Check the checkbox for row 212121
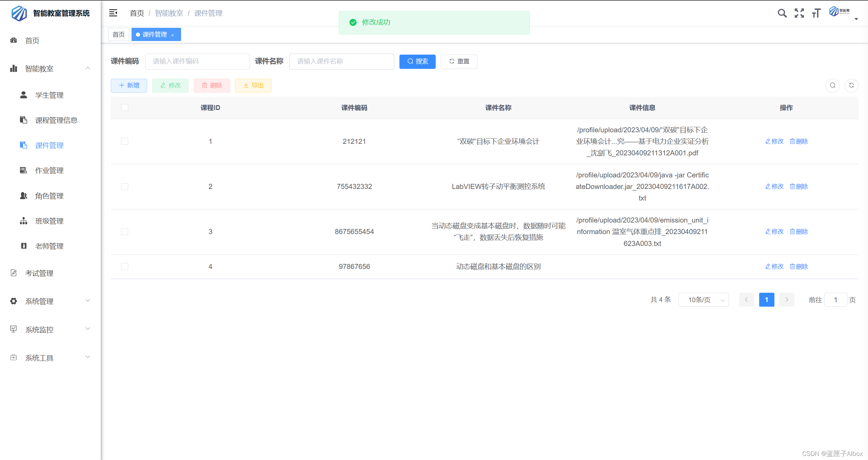868x460 pixels. (x=124, y=141)
